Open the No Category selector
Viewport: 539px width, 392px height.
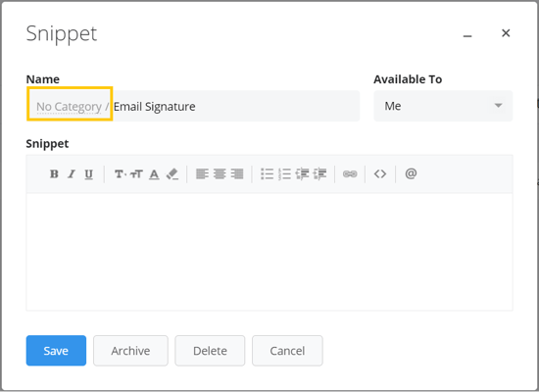[70, 107]
